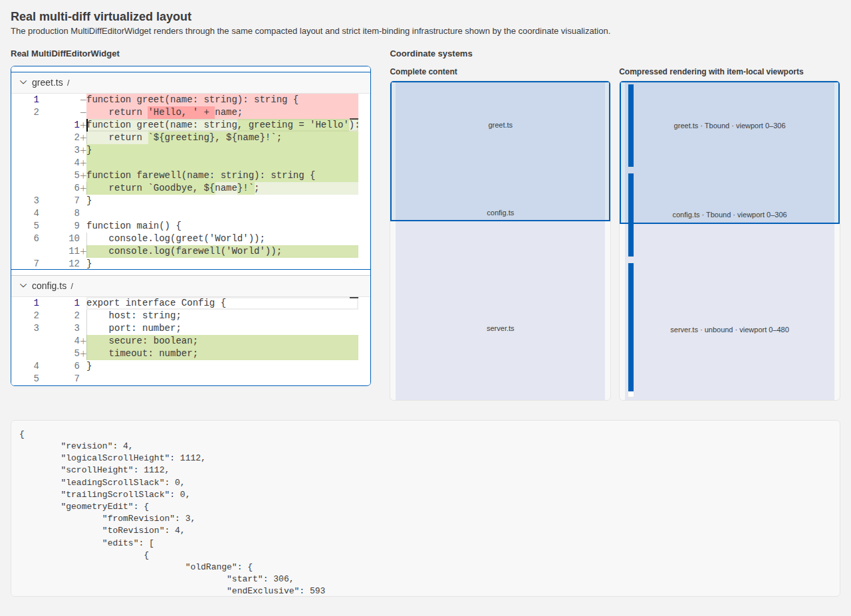The height and width of the screenshot is (616, 851).
Task: Click the greet.ts label in Complete content
Action: pyautogui.click(x=500, y=125)
